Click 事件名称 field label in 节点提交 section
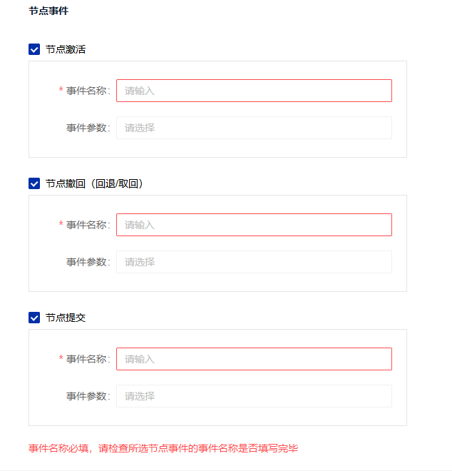Image resolution: width=452 pixels, height=476 pixels. pos(86,359)
